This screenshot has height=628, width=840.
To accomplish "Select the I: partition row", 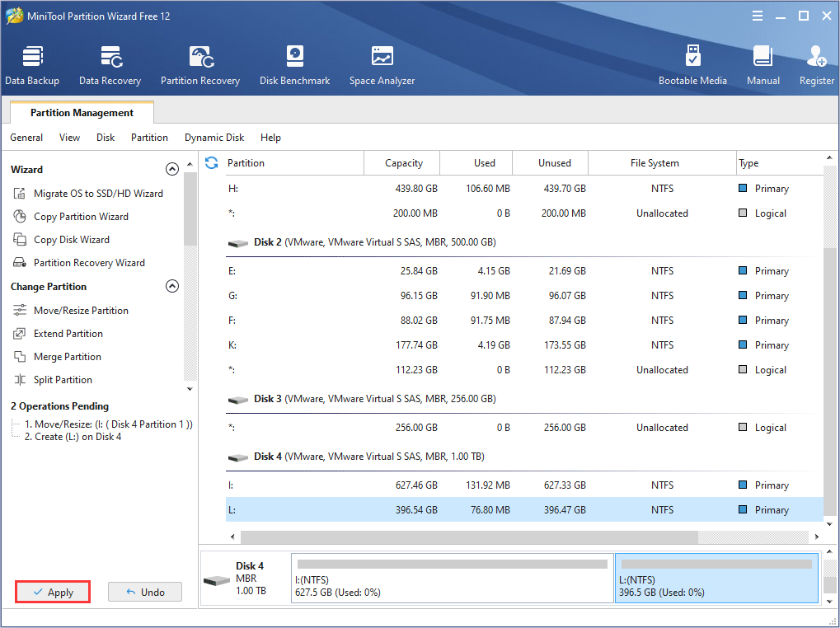I will coord(524,485).
